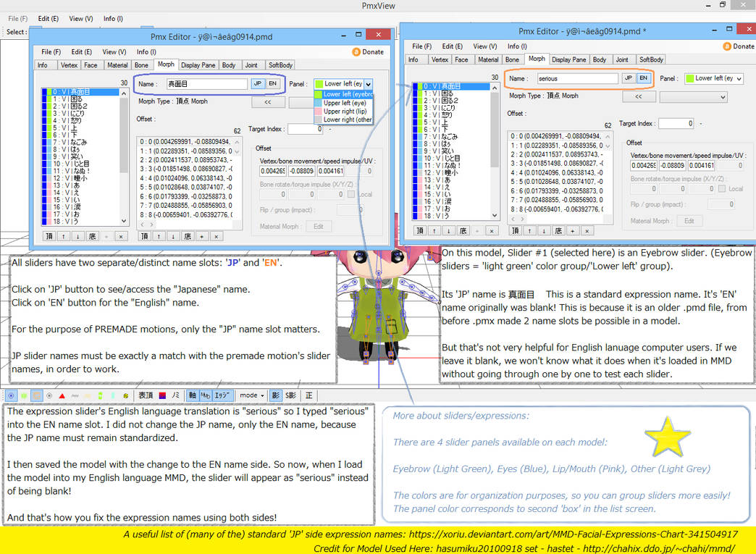Screen dimensions: 756x554
Task: Click the 表頂 toolbar button
Action: [146, 395]
